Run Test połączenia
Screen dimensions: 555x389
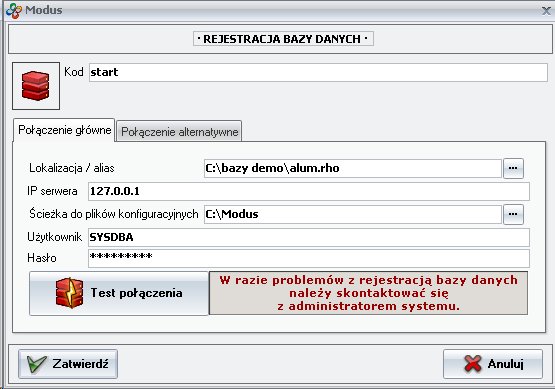click(x=119, y=293)
